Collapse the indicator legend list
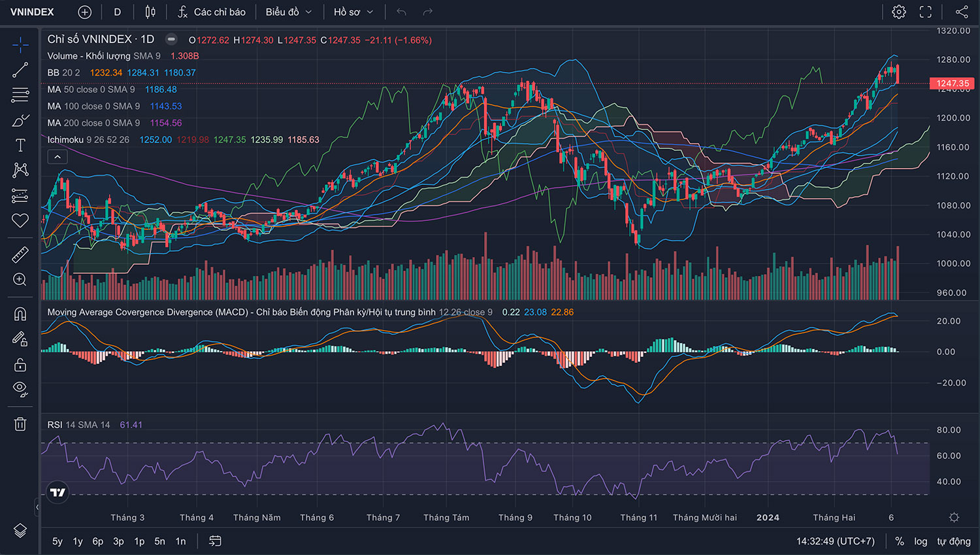 (x=57, y=157)
